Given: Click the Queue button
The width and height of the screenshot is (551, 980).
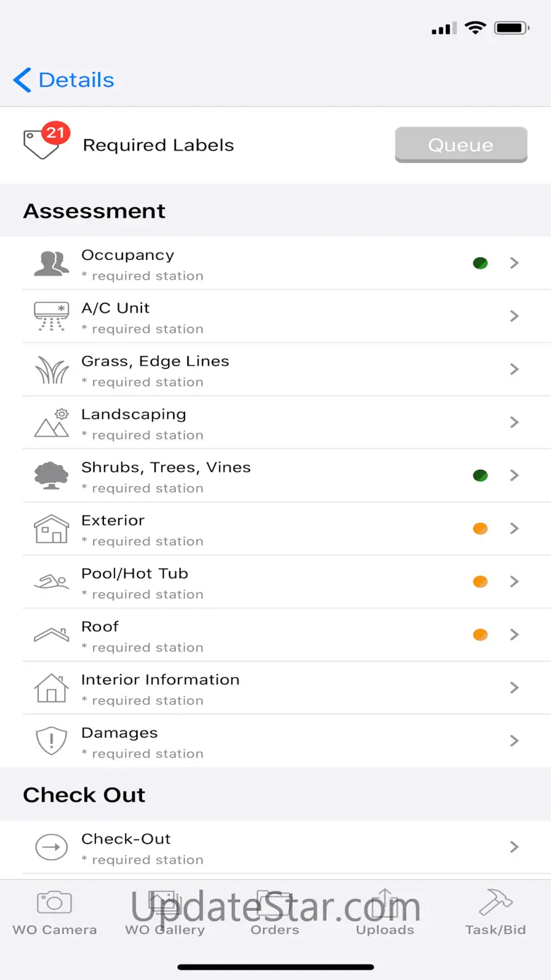Looking at the screenshot, I should 461,145.
